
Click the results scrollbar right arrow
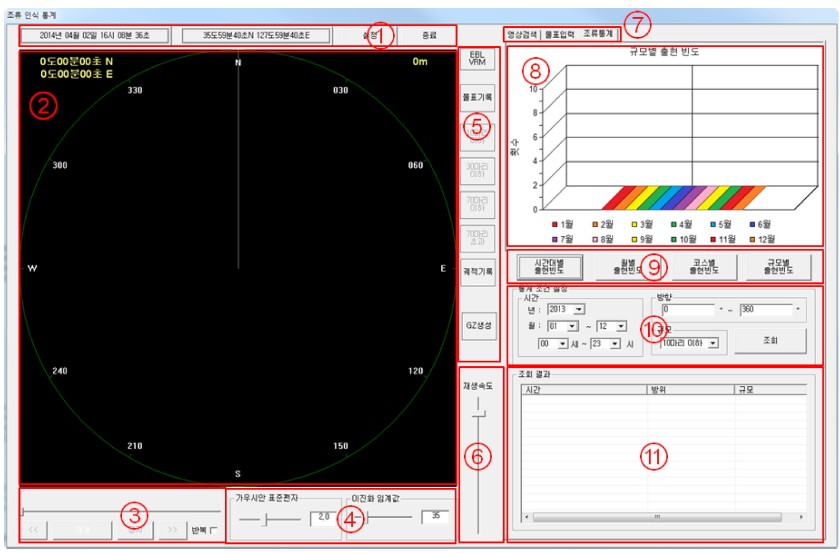[x=801, y=517]
